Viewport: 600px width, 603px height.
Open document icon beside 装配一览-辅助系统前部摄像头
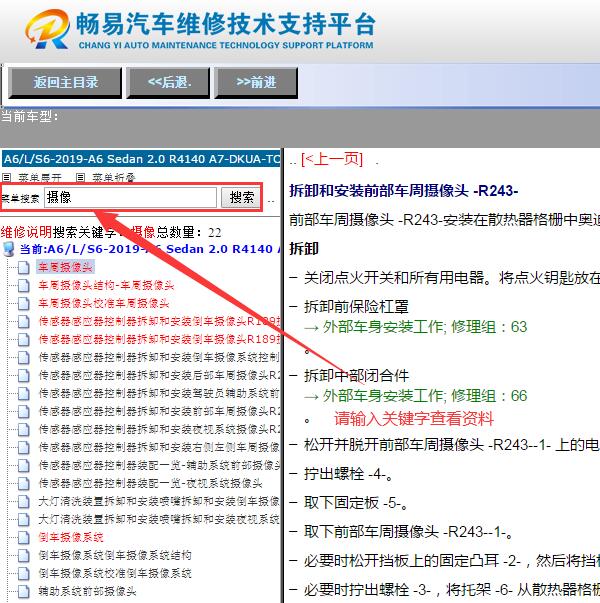click(x=23, y=465)
